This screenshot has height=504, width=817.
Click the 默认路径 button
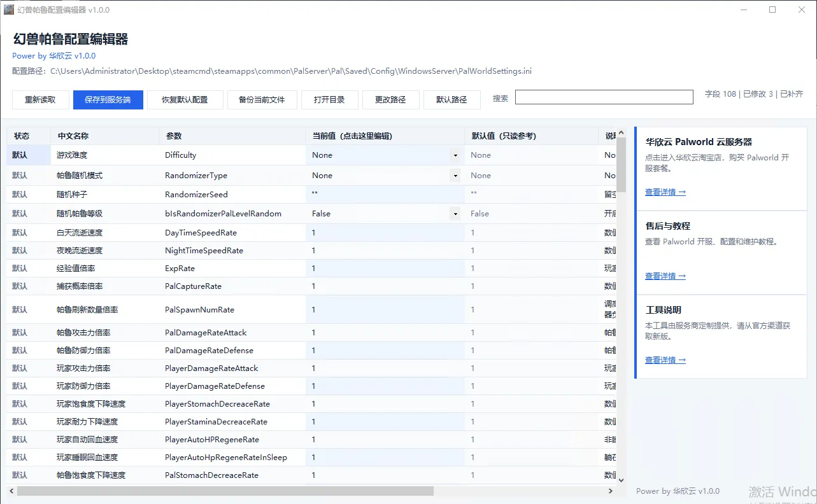[x=451, y=100]
